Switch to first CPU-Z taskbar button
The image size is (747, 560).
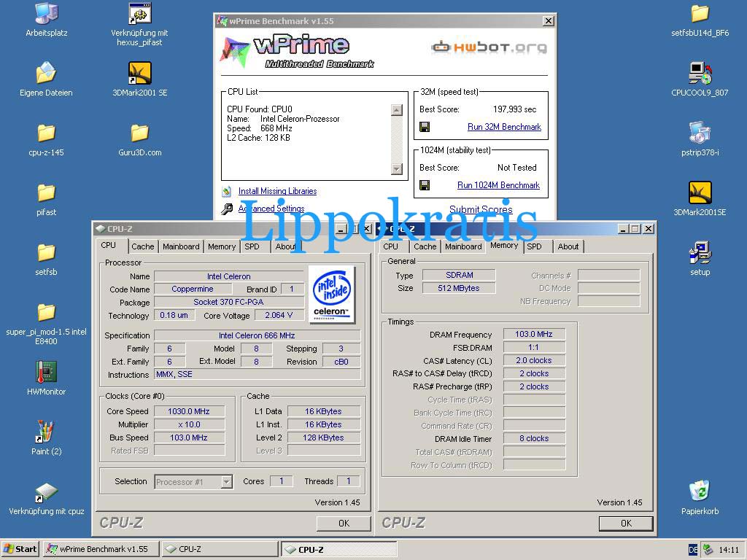[220, 549]
